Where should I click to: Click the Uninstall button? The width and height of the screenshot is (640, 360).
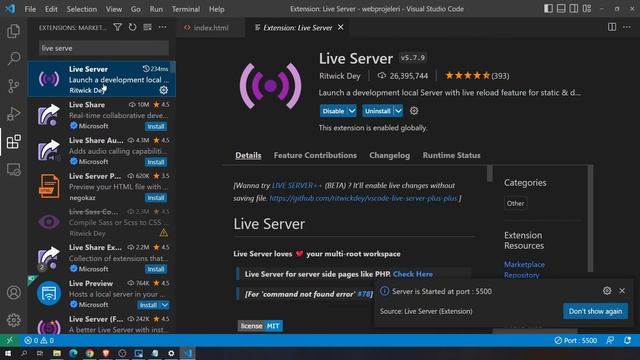tap(378, 111)
